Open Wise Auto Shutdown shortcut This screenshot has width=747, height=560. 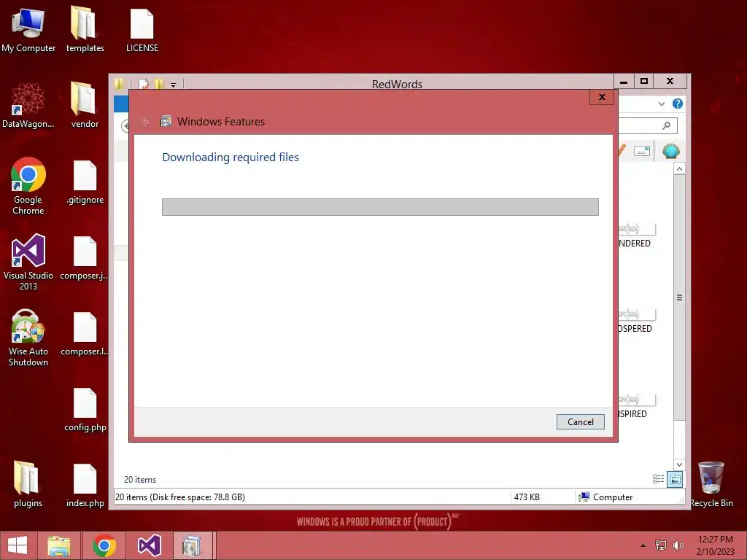pyautogui.click(x=28, y=337)
